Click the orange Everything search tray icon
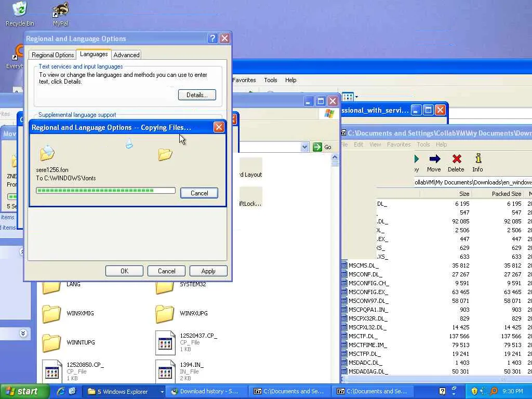 point(494,392)
